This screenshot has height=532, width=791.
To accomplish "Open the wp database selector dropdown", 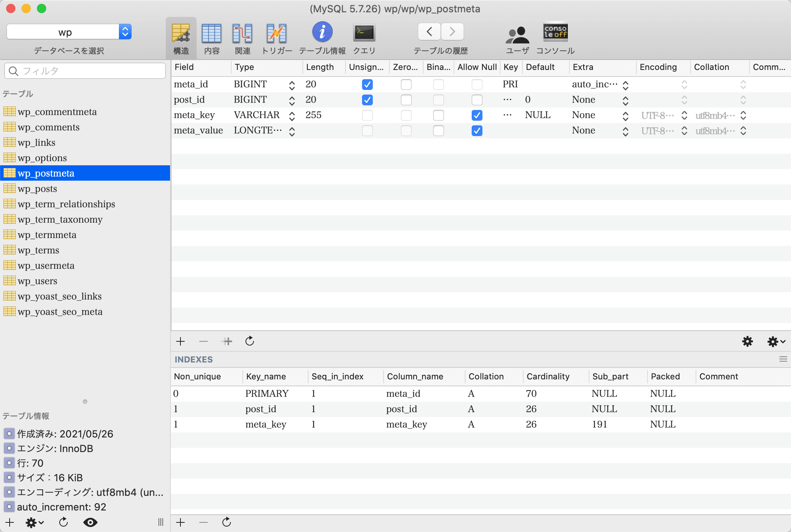I will (125, 32).
